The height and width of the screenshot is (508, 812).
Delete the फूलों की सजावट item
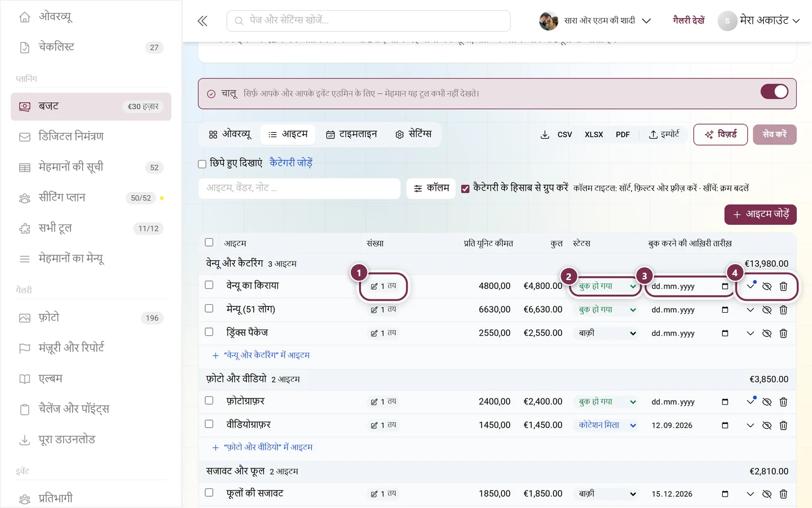(783, 494)
